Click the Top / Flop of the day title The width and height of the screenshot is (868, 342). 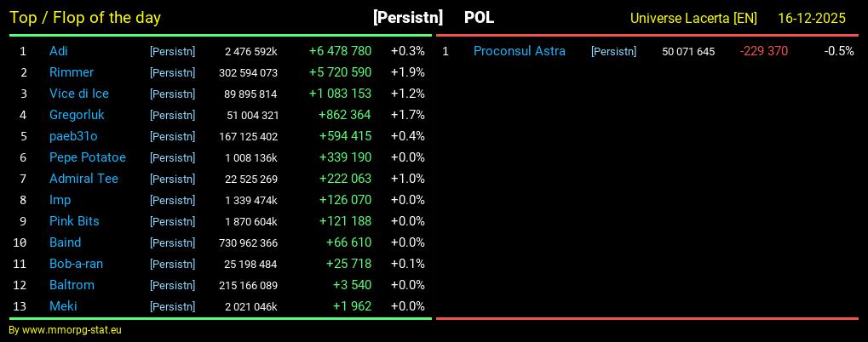[x=84, y=18]
